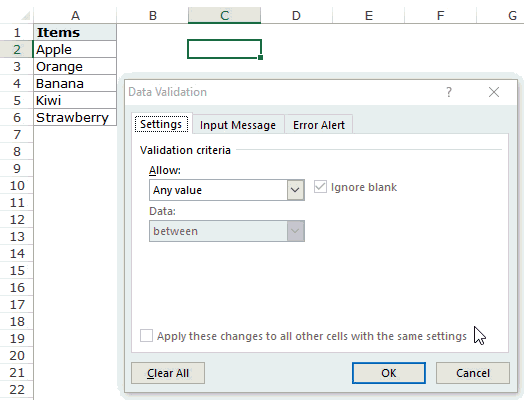The height and width of the screenshot is (400, 524).
Task: Switch to the Input Message tab
Action: (238, 125)
